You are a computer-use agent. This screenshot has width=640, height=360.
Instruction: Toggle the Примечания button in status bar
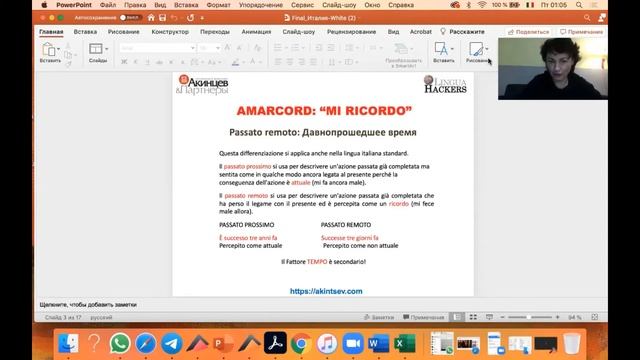(x=424, y=317)
